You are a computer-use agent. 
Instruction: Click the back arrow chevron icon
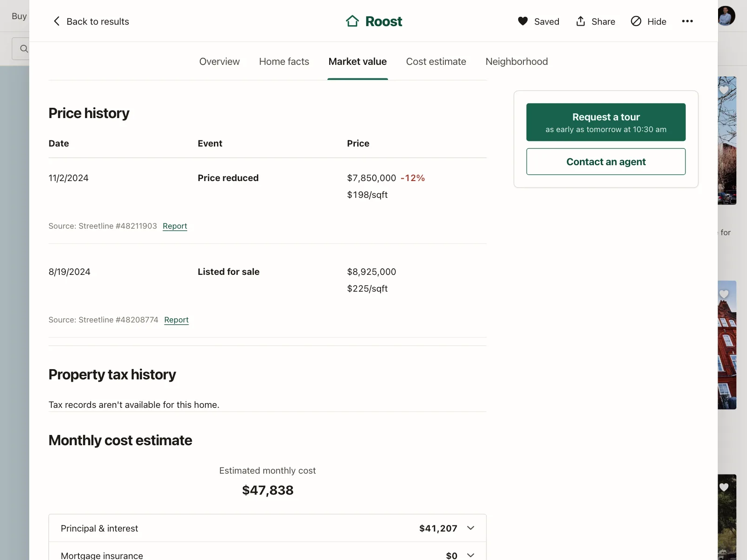(x=56, y=21)
